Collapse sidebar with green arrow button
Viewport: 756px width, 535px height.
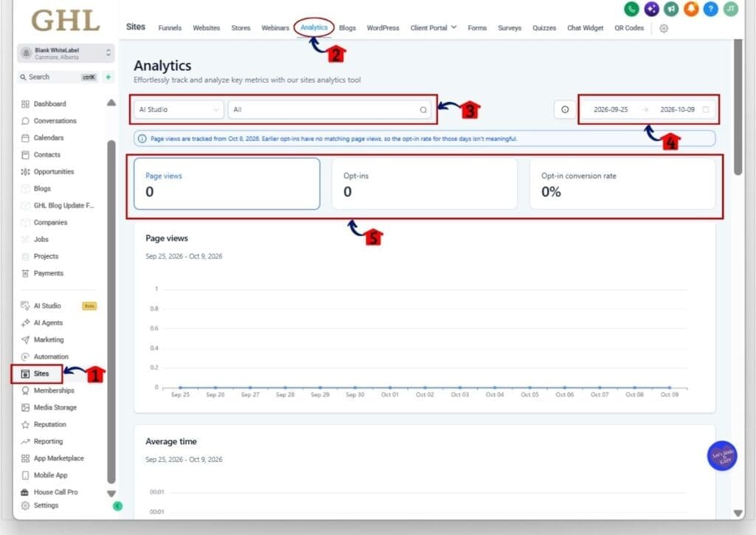click(117, 506)
